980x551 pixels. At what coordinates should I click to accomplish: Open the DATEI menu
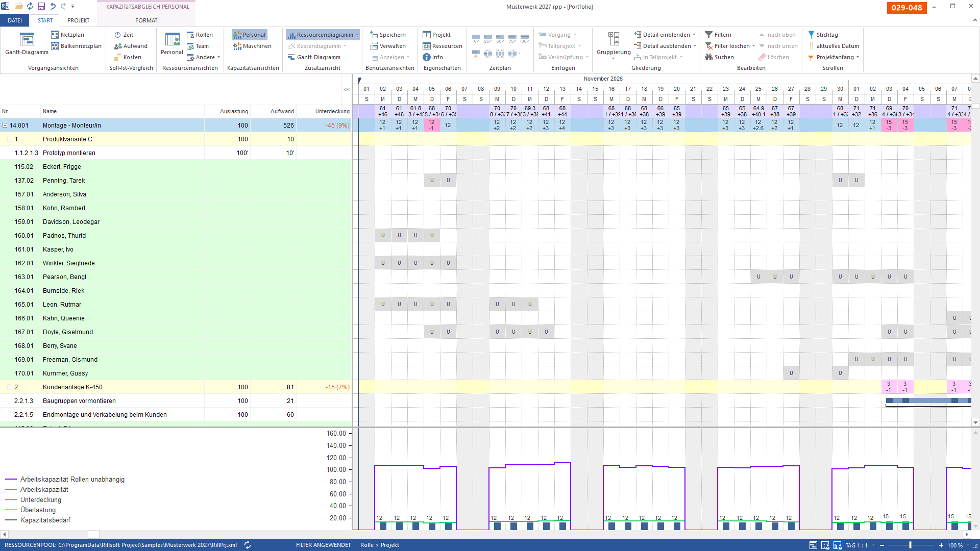[15, 20]
